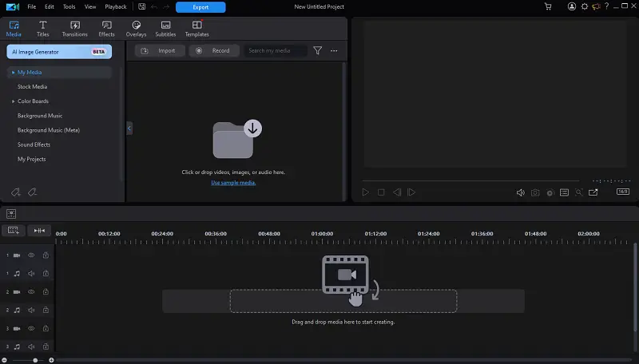Open the preview quality settings icon
639x364 pixels.
tap(565, 192)
